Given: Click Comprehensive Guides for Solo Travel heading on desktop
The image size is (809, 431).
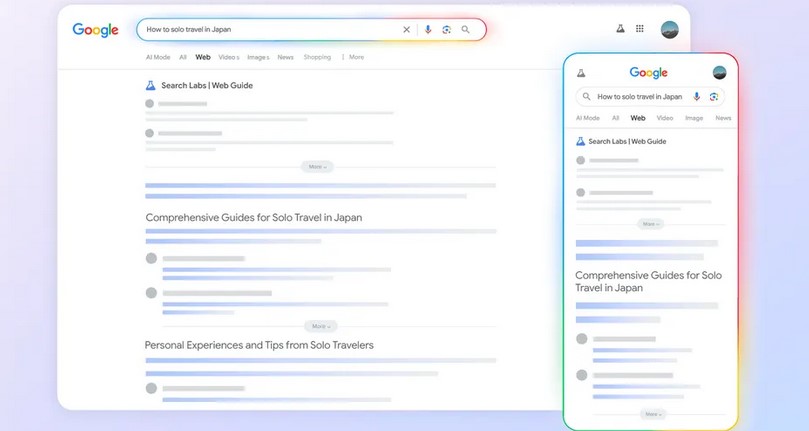Looking at the screenshot, I should tap(254, 217).
